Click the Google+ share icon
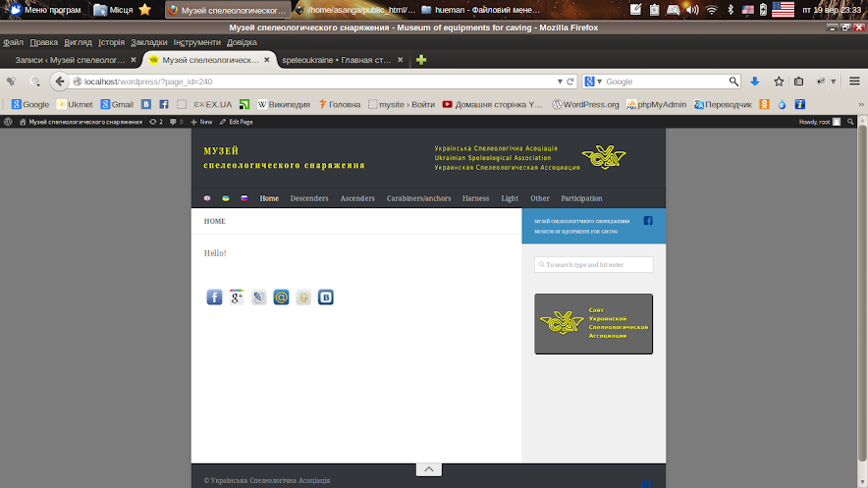This screenshot has width=868, height=488. click(x=237, y=298)
